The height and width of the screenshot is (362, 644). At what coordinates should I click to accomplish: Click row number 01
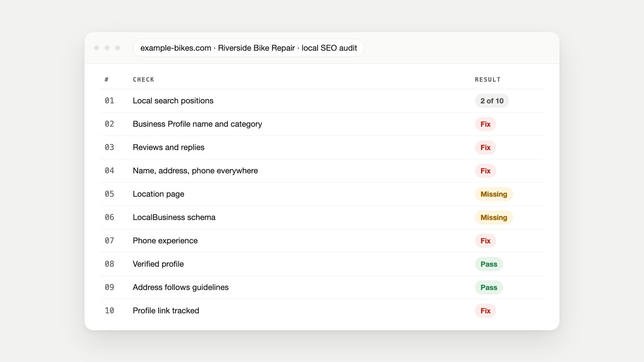tap(109, 101)
